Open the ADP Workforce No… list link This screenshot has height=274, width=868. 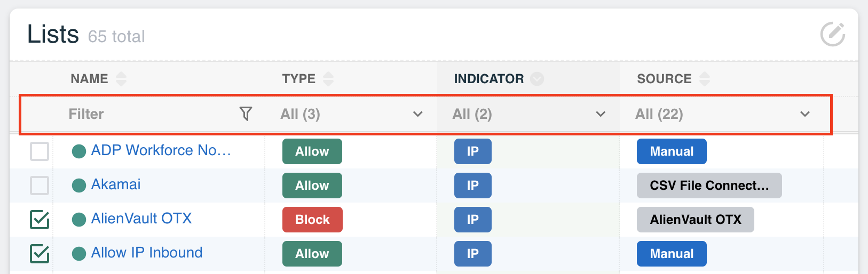click(x=161, y=150)
